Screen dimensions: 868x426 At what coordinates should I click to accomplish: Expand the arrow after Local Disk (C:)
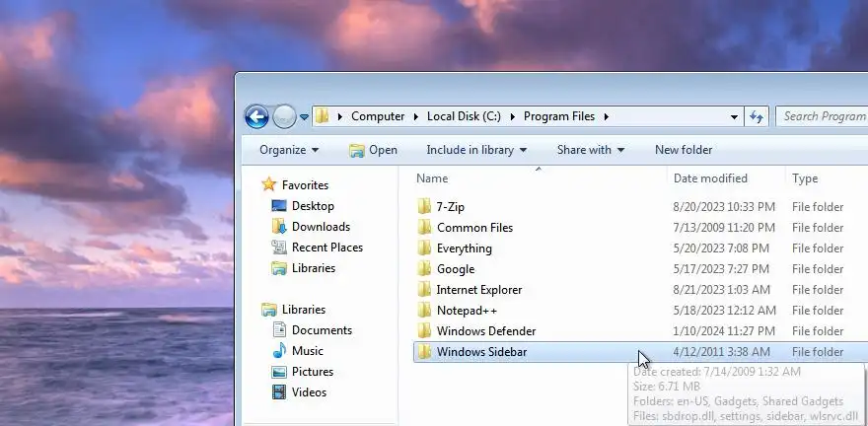(x=512, y=116)
